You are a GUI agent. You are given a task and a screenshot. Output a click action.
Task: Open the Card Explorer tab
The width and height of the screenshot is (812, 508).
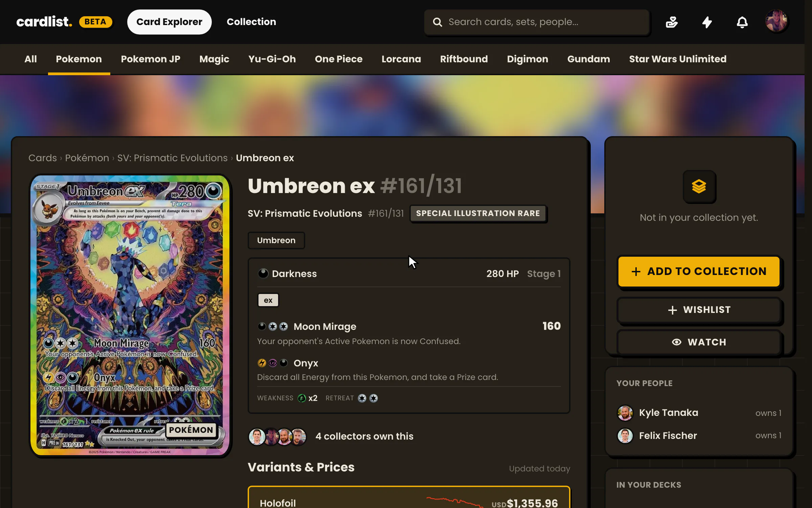point(169,22)
